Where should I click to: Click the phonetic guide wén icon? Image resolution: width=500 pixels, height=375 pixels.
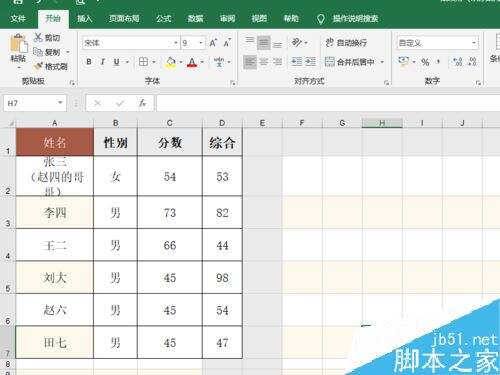tap(219, 62)
